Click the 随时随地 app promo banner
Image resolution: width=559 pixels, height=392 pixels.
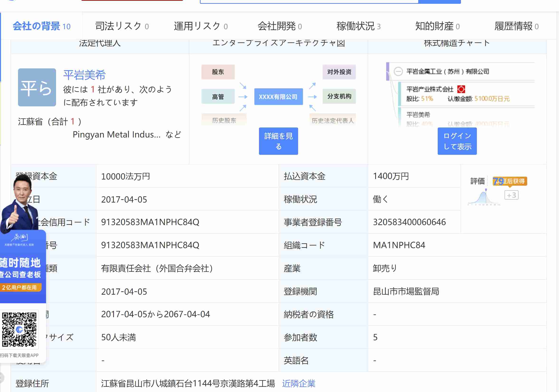click(23, 267)
